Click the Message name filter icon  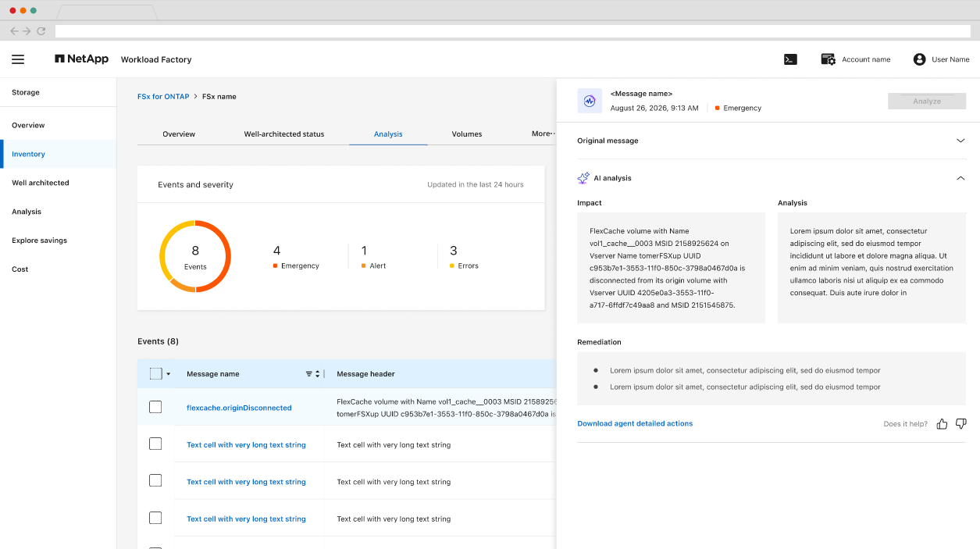click(309, 374)
